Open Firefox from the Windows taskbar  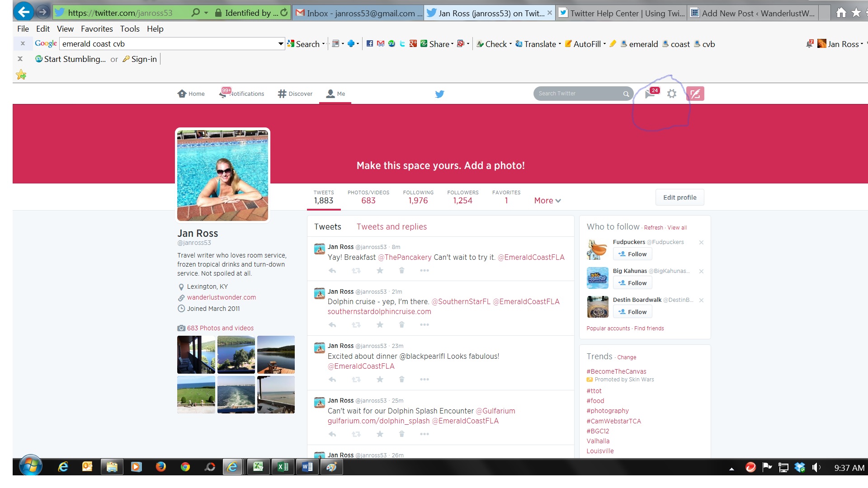(x=160, y=467)
